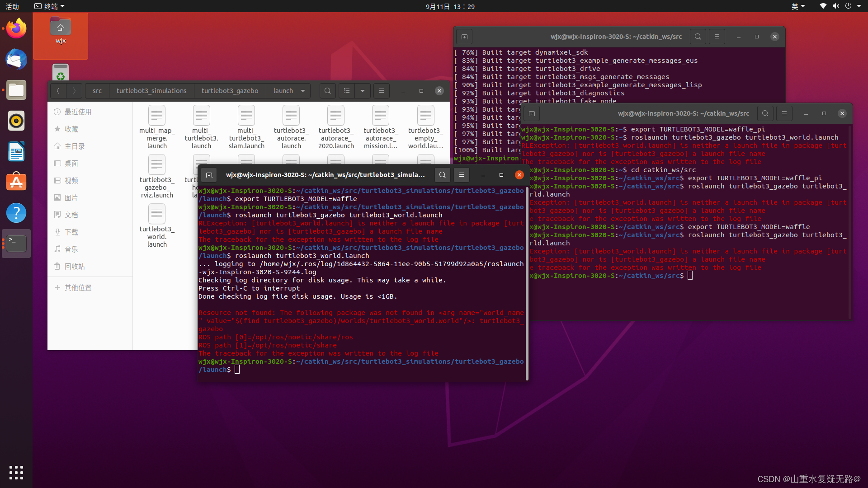This screenshot has width=868, height=488.
Task: Open the system status menu arrow
Action: (859, 6)
